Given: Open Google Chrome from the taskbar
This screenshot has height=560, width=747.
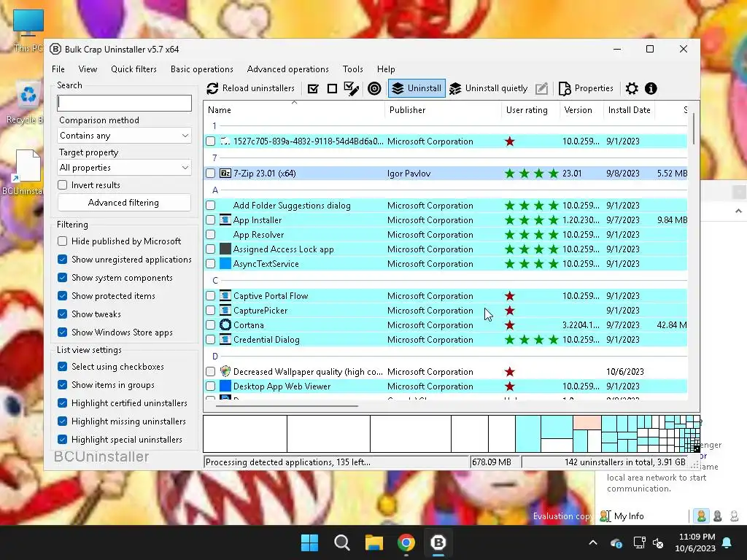Looking at the screenshot, I should [x=406, y=542].
